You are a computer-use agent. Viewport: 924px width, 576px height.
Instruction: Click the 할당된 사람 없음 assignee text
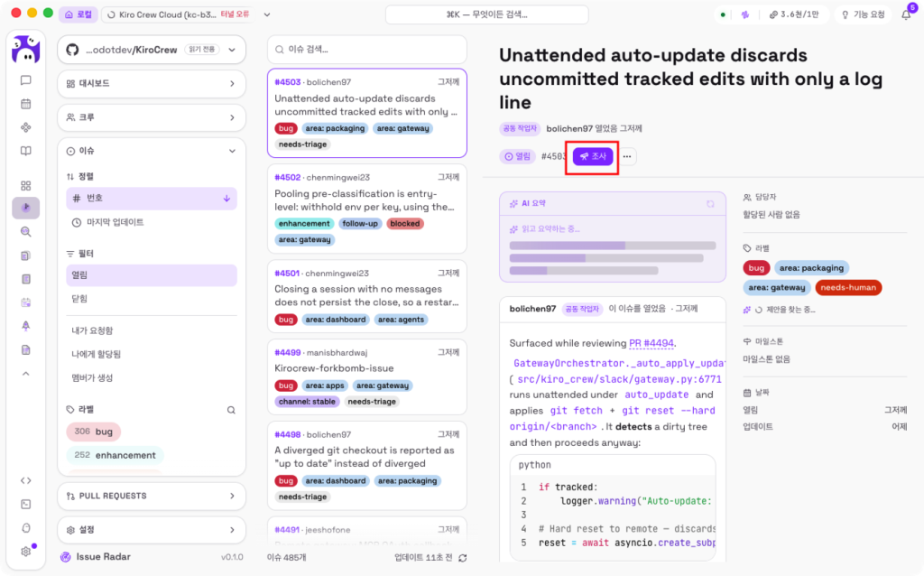[x=772, y=215]
